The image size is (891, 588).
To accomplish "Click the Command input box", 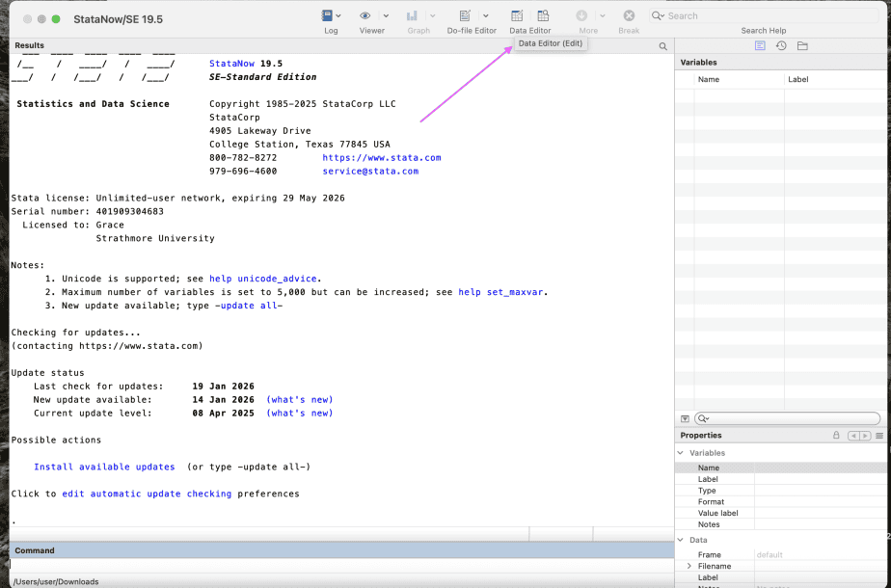I will click(x=337, y=565).
